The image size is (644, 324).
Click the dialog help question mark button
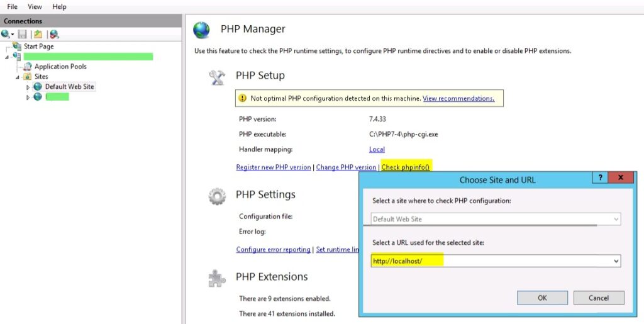(x=600, y=178)
